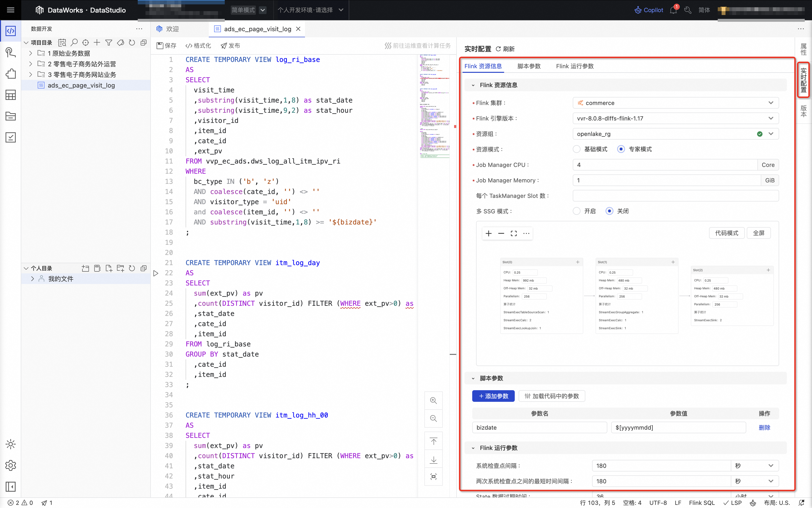Fit slot graph to screen icon
The height and width of the screenshot is (508, 812).
(514, 233)
